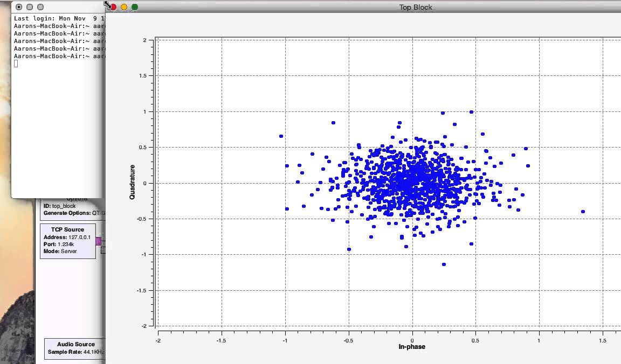Click 'Mode: Server' in TCP Source block
The image size is (621, 364).
60,251
